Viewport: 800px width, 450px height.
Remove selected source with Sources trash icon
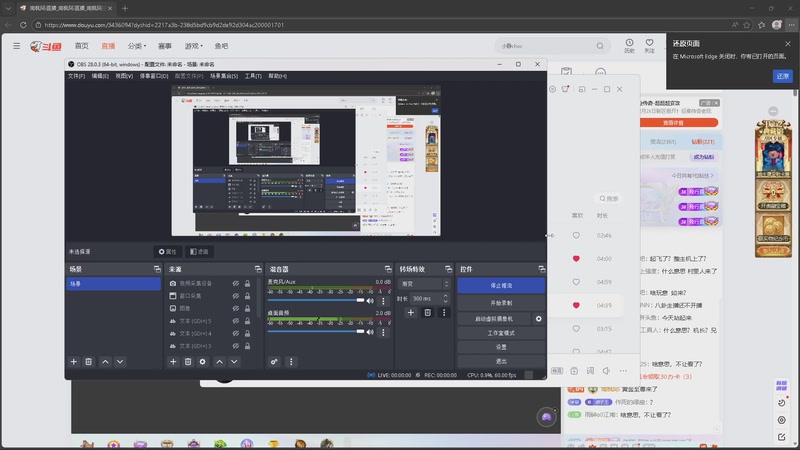188,362
